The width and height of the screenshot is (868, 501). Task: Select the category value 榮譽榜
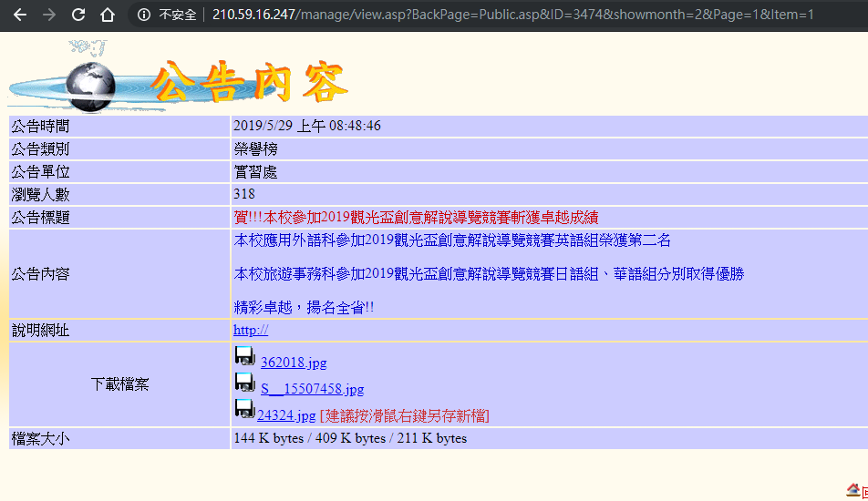[x=255, y=149]
